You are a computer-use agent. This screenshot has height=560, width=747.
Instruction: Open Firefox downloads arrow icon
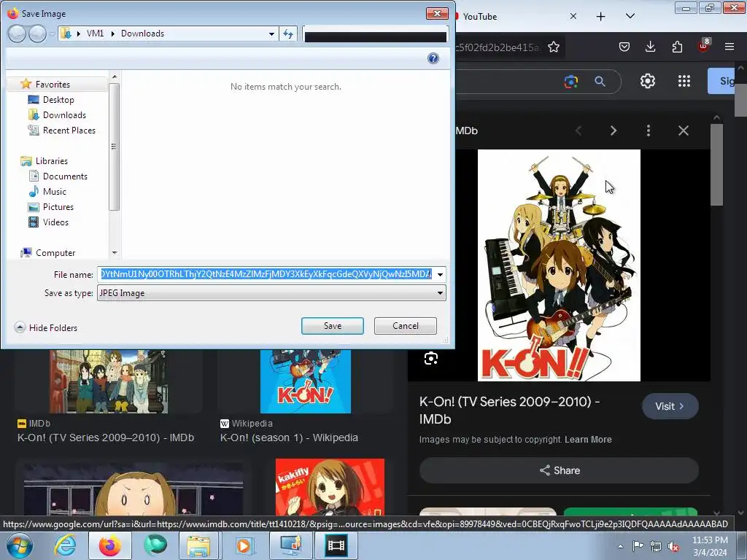[650, 47]
